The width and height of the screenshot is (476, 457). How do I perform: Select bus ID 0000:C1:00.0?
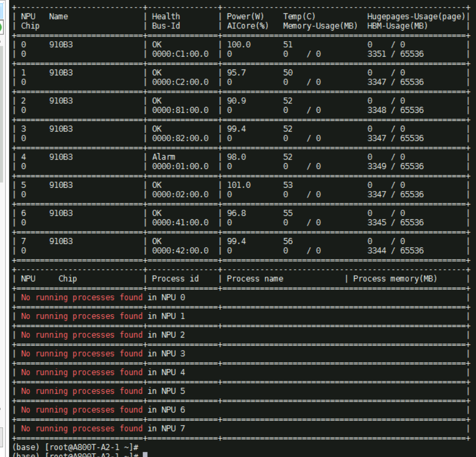(x=180, y=54)
